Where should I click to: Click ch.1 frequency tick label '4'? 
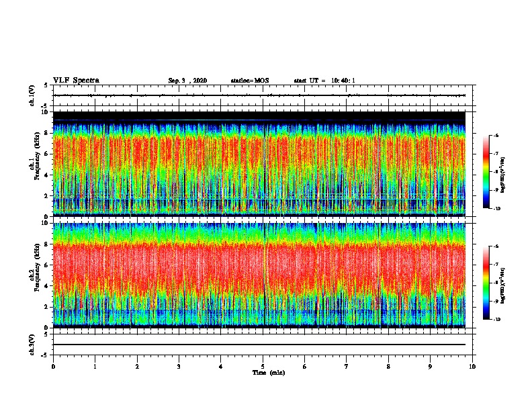[46, 175]
